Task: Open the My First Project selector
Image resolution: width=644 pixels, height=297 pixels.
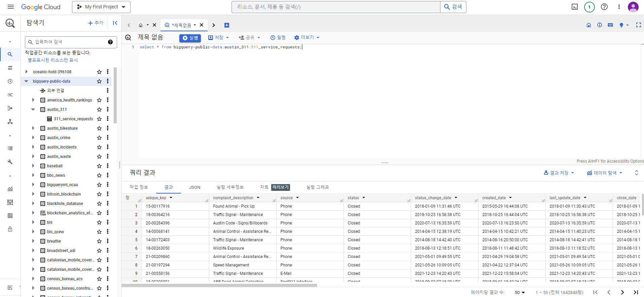Action: point(101,7)
